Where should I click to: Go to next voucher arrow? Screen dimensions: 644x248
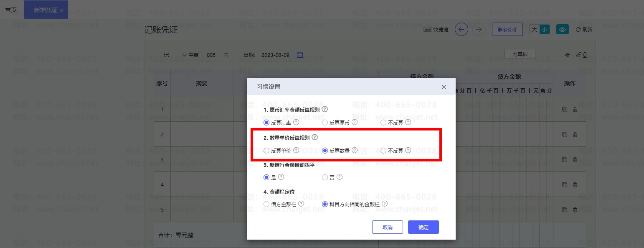479,29
